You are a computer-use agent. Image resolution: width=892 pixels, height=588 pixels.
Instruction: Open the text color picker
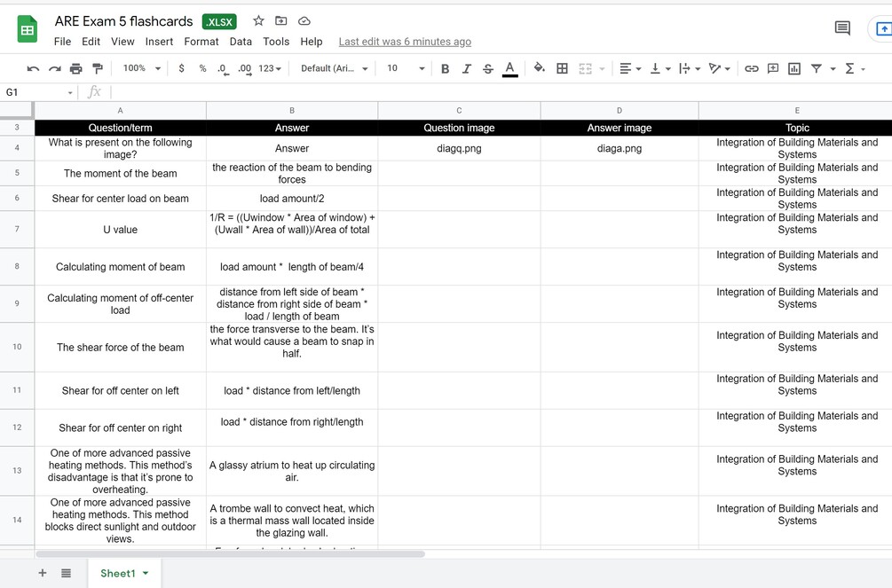pyautogui.click(x=509, y=69)
